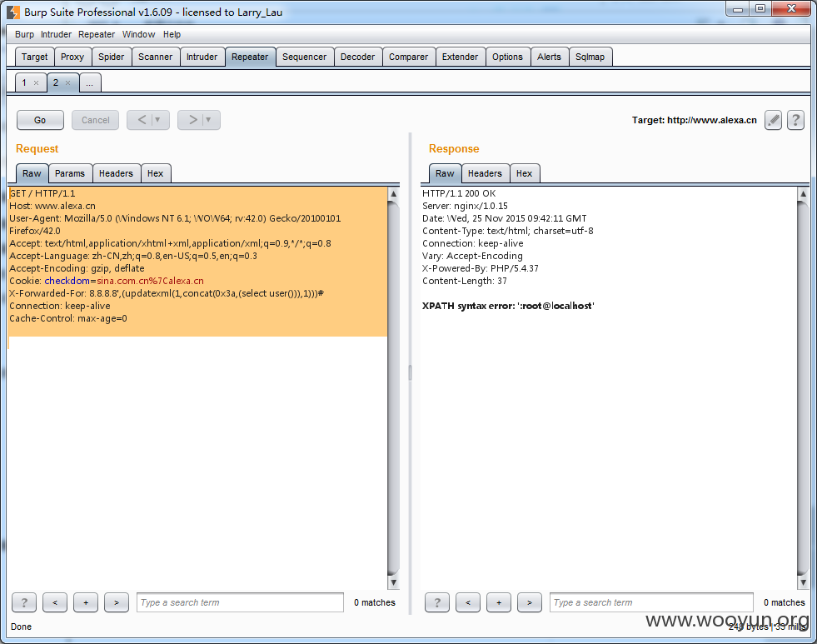The width and height of the screenshot is (817, 644).
Task: Go to previous match in request search
Action: point(55,602)
